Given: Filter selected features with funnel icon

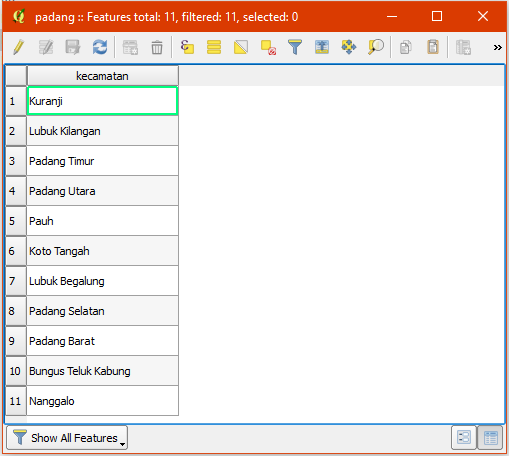Looking at the screenshot, I should point(295,47).
